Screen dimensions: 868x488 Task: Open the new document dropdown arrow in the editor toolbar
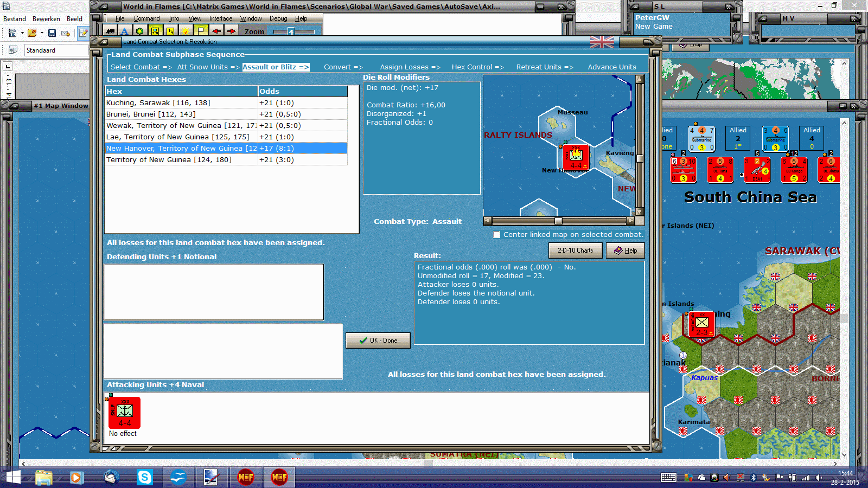tap(22, 33)
